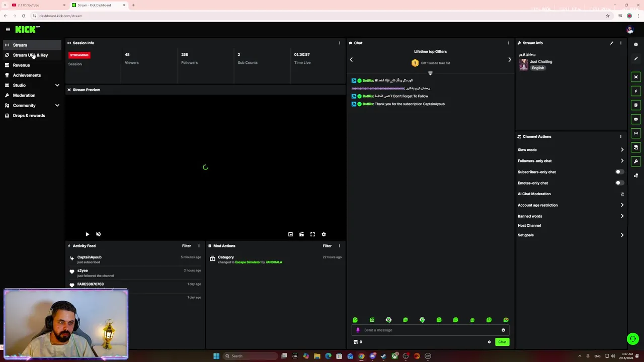Toggle stream info wrench widget in right rail
The width and height of the screenshot is (644, 362).
coord(636,161)
